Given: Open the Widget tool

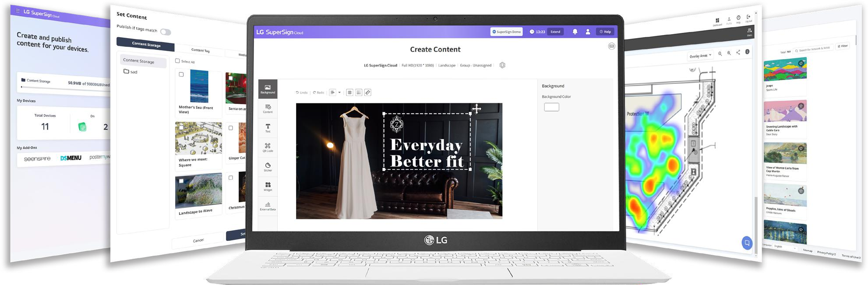Looking at the screenshot, I should tap(268, 186).
